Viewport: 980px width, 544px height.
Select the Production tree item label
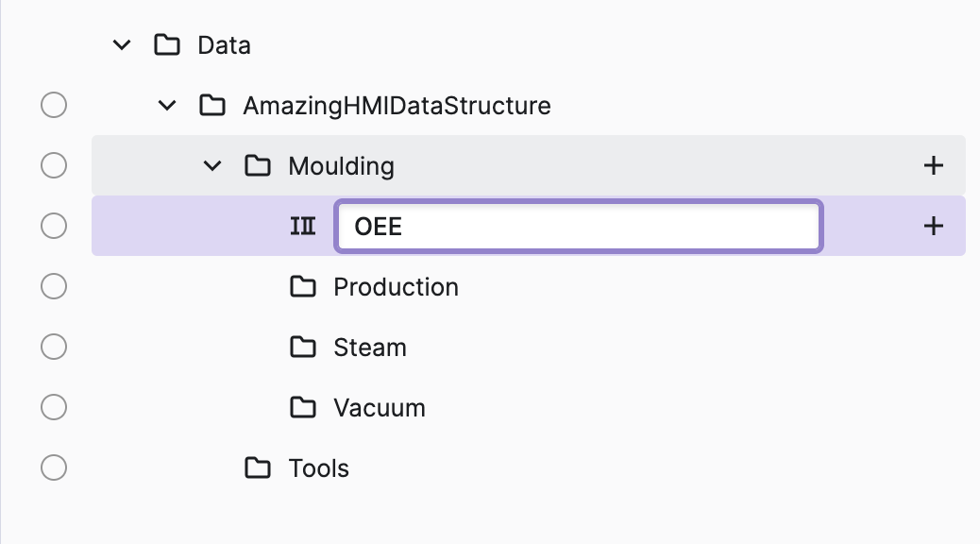pyautogui.click(x=396, y=287)
